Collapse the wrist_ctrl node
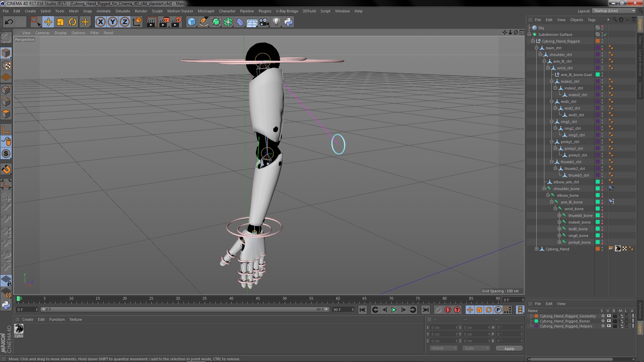This screenshot has height=362, width=644. [548, 68]
